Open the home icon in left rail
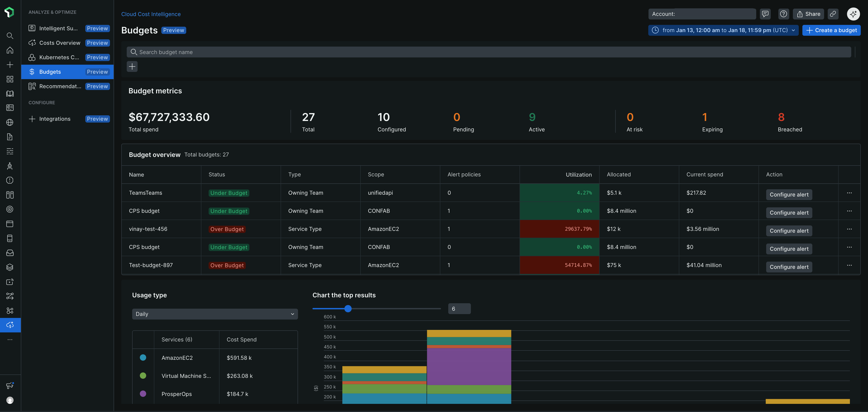The width and height of the screenshot is (868, 412). click(x=10, y=50)
